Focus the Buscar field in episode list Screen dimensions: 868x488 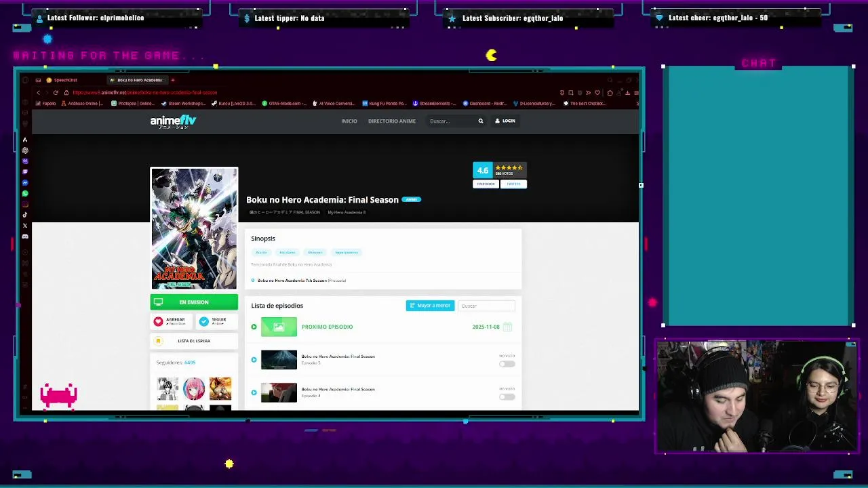point(486,306)
